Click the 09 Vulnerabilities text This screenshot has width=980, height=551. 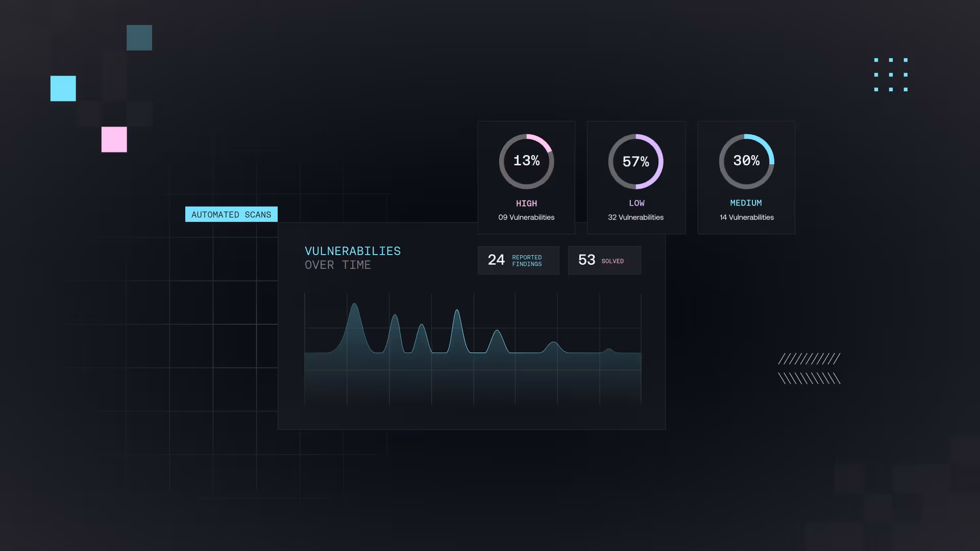coord(526,217)
